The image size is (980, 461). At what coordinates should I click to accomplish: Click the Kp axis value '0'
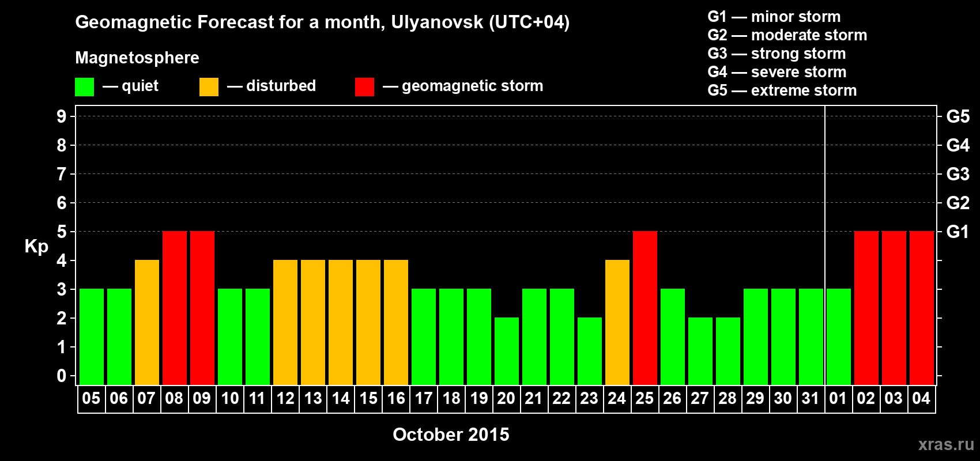point(62,376)
